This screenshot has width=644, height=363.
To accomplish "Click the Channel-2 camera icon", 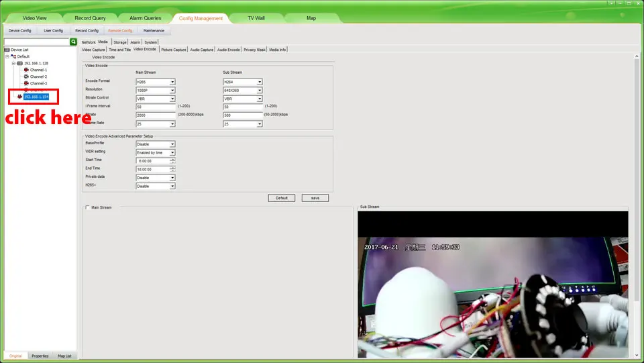I will click(x=26, y=76).
